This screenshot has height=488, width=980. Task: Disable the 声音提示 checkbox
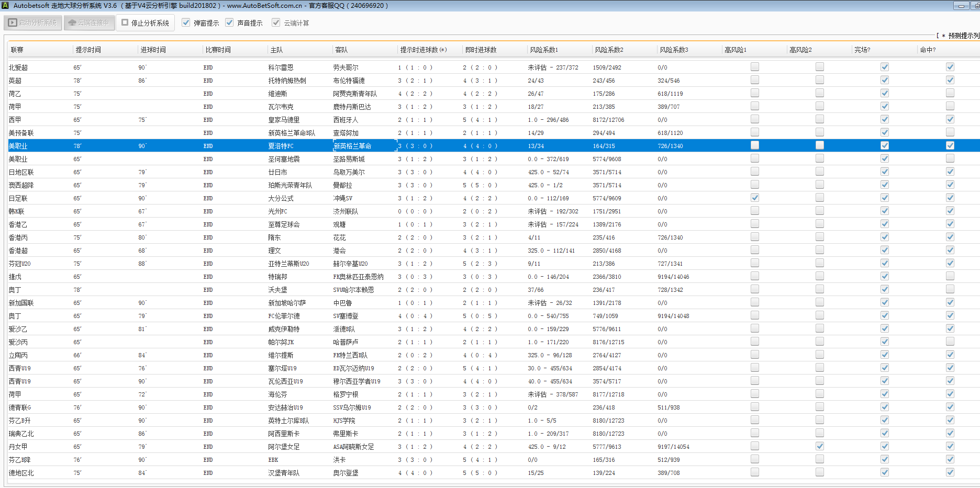pyautogui.click(x=229, y=22)
